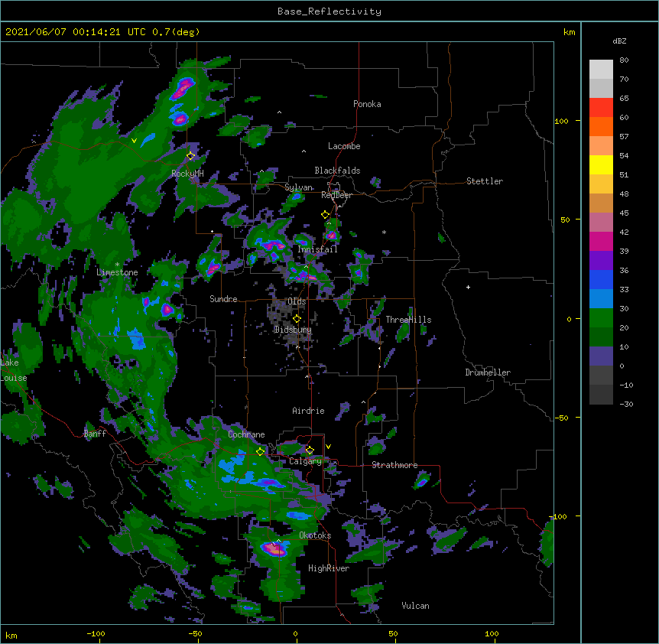Click the yellow V marker east of Calgary

click(328, 447)
